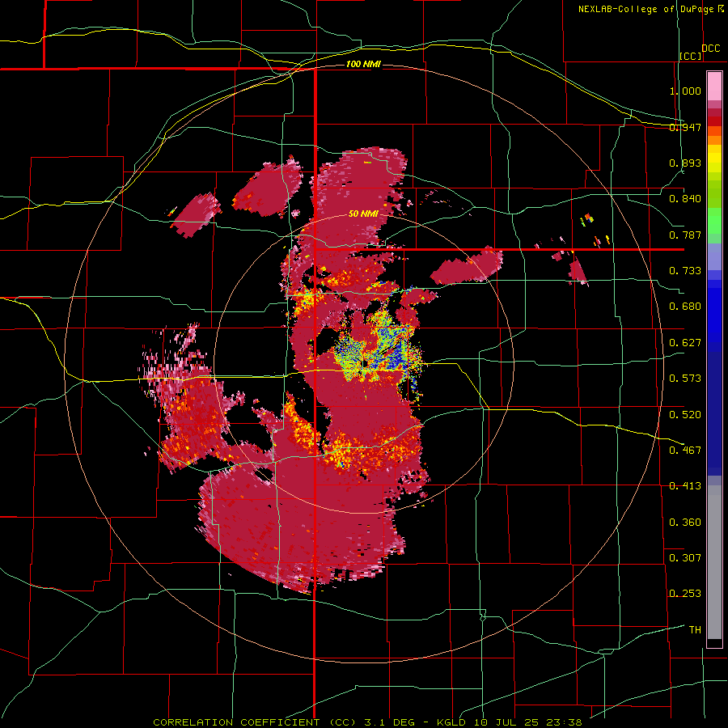Select the 0.520 scale value
This screenshot has width=728, height=728.
[685, 414]
